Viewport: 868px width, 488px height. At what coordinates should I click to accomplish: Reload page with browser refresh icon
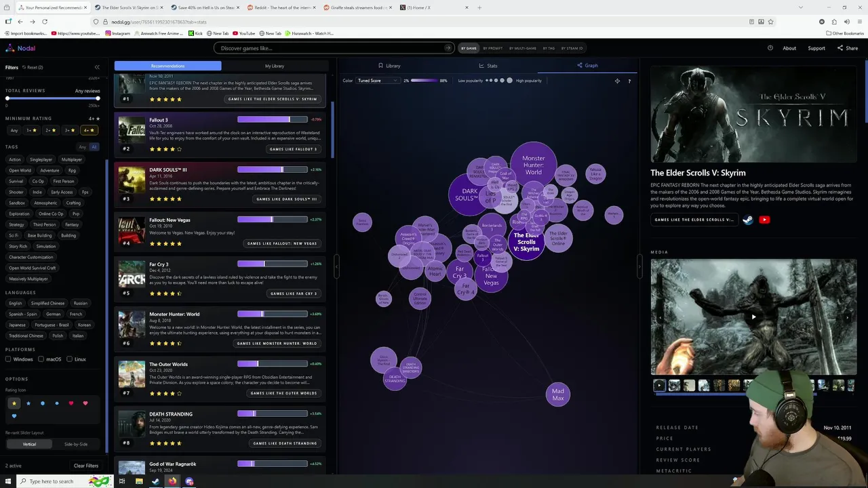45,22
